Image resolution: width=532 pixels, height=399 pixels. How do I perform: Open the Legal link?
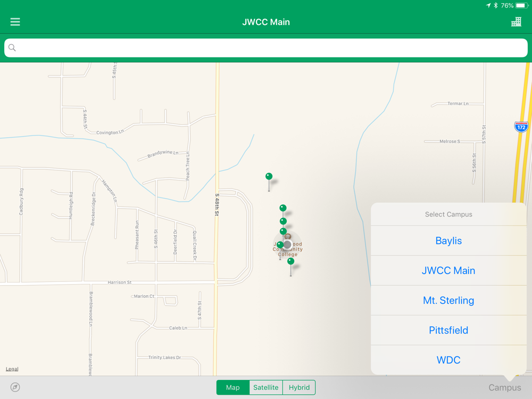(12, 369)
